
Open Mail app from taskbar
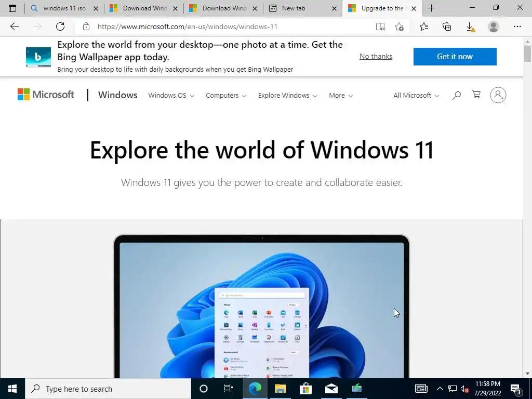[331, 389]
